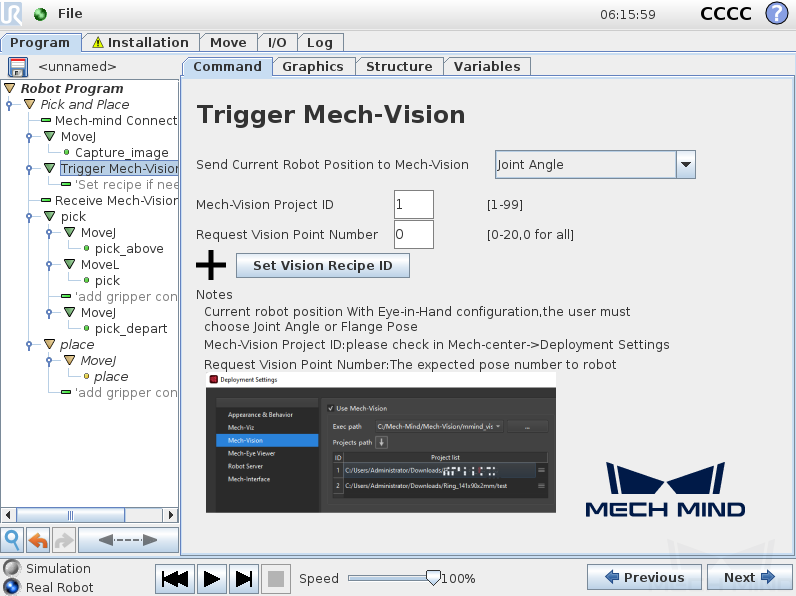Click the plus icon beside Set Vision Recipe ID
The height and width of the screenshot is (596, 796).
click(x=211, y=265)
